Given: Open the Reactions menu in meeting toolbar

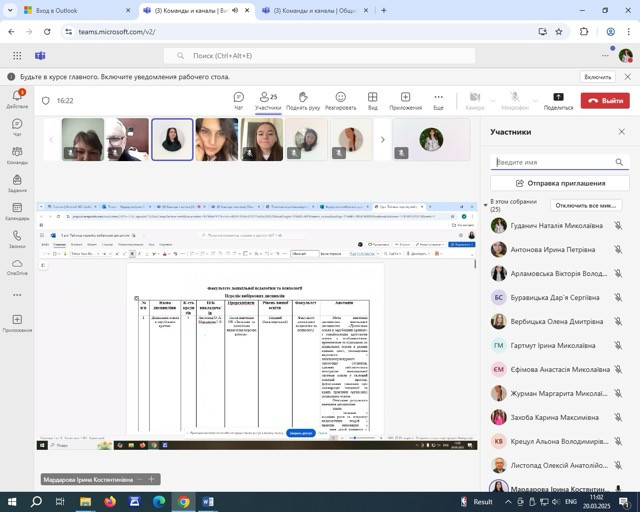Looking at the screenshot, I should [340, 100].
